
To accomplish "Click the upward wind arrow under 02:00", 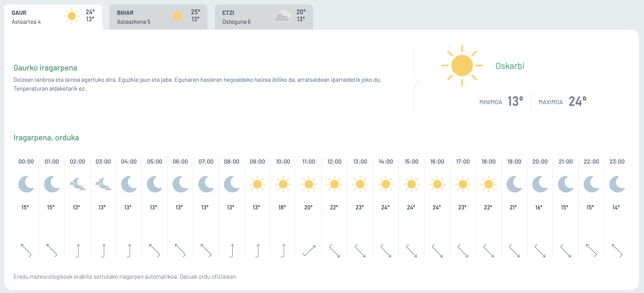I will click(x=78, y=251).
